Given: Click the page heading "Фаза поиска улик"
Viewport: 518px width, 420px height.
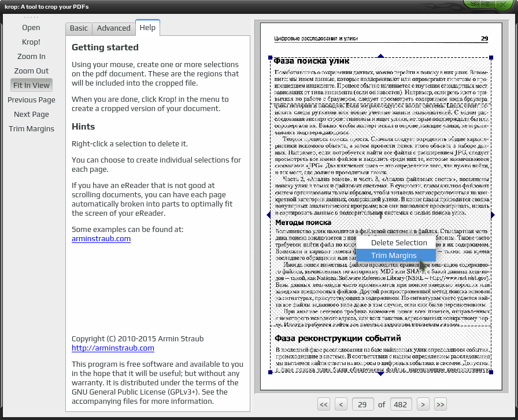Looking at the screenshot, I should (x=312, y=61).
